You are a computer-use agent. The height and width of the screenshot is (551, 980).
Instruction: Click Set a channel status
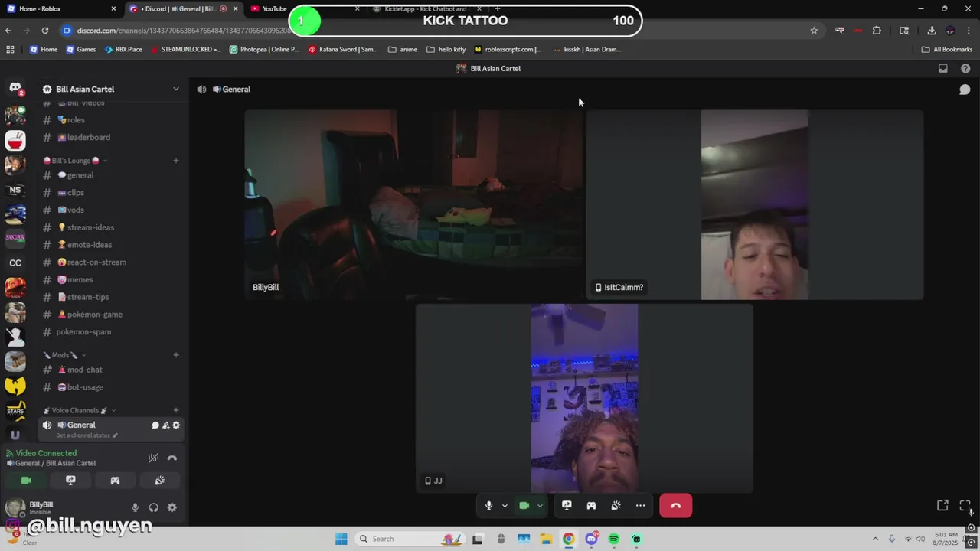click(x=87, y=435)
